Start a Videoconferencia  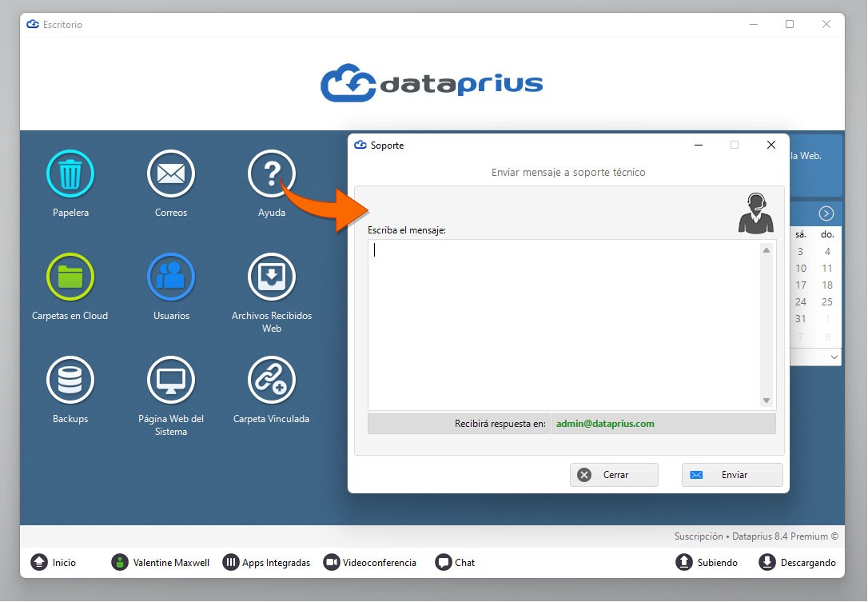tap(370, 563)
